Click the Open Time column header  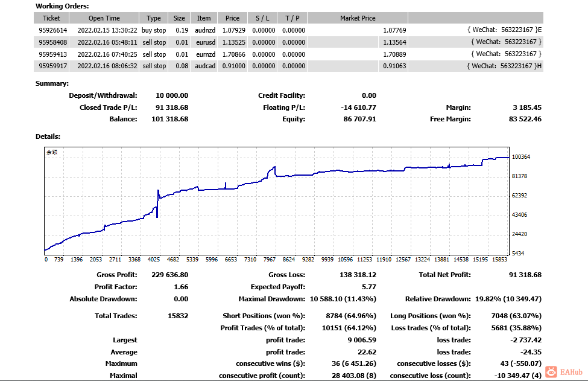pos(104,18)
